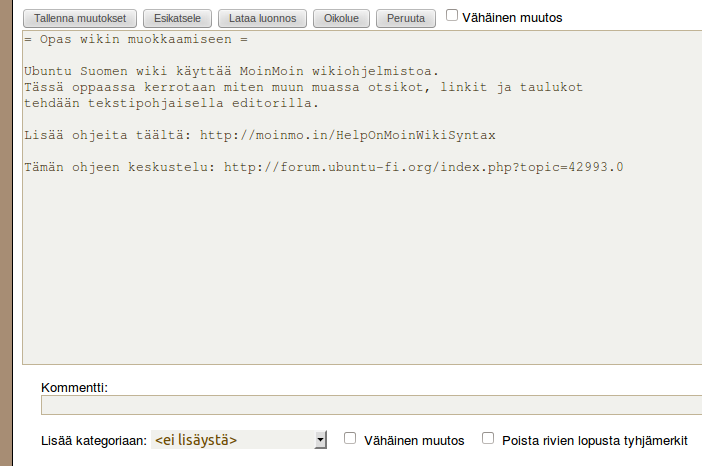The width and height of the screenshot is (702, 466).
Task: Open the Lisää kategoriaan dropdown
Action: [239, 440]
